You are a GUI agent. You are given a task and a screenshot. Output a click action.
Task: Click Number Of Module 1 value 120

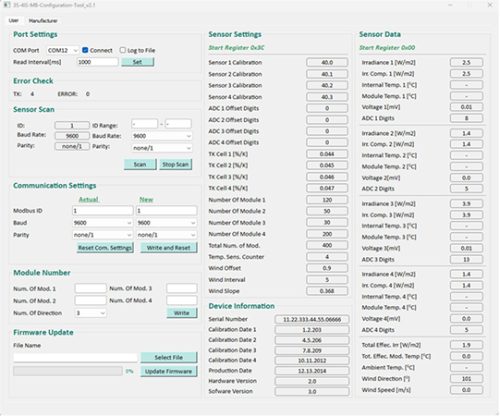pyautogui.click(x=327, y=200)
